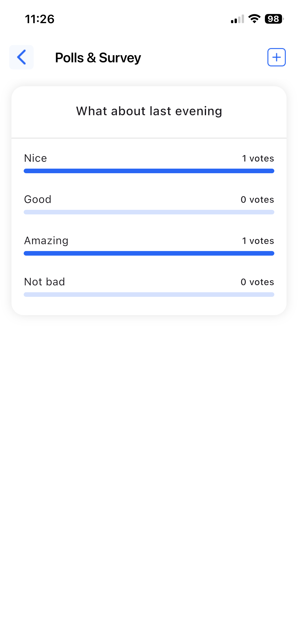Open the What about last evening poll
298x644 pixels.
click(149, 111)
